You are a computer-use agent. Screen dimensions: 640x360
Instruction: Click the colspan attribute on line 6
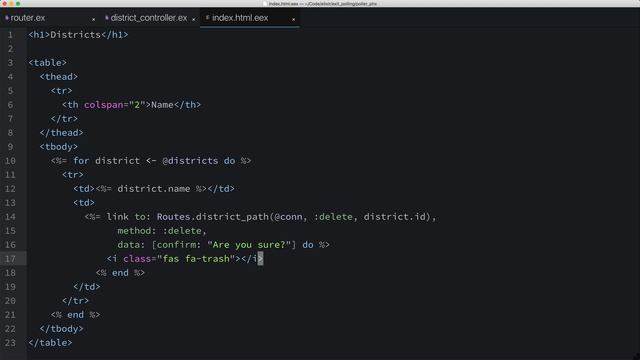(x=103, y=105)
